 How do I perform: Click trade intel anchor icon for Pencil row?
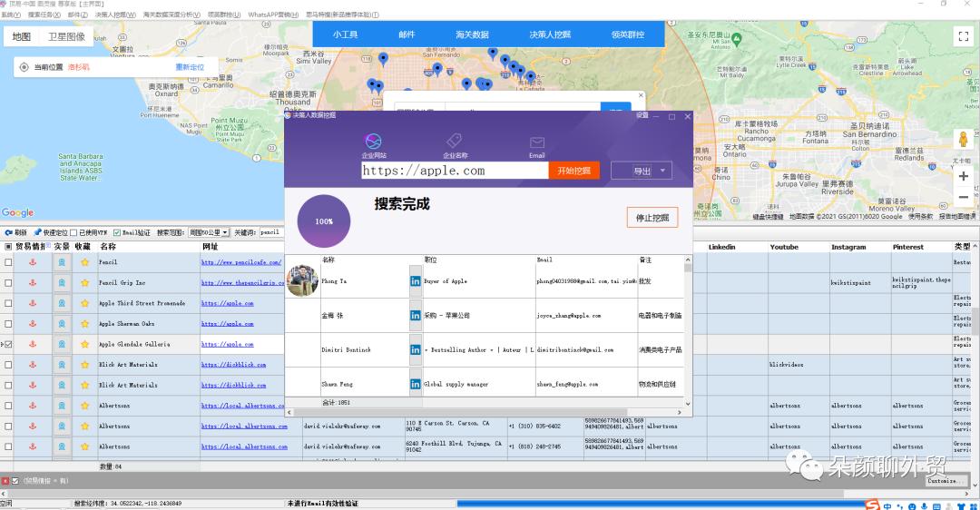[33, 262]
